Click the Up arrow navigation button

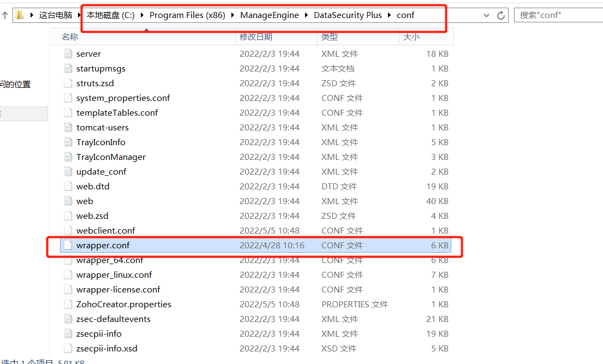coord(5,15)
